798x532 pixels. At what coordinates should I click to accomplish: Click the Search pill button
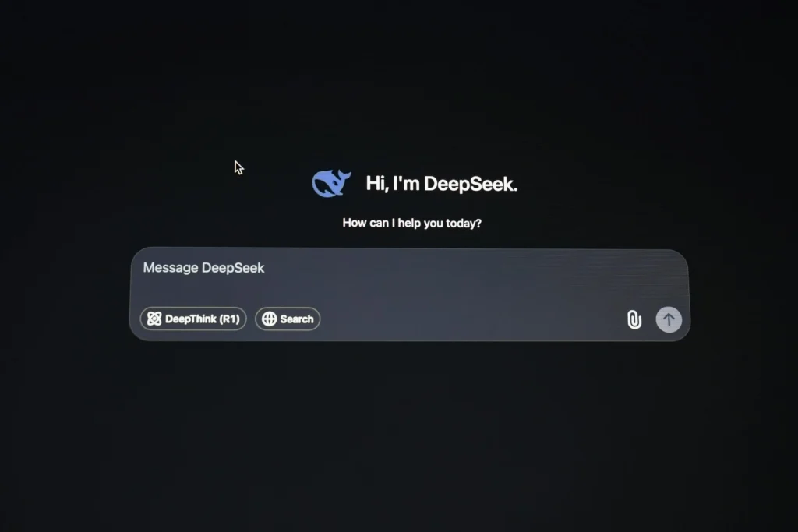288,319
